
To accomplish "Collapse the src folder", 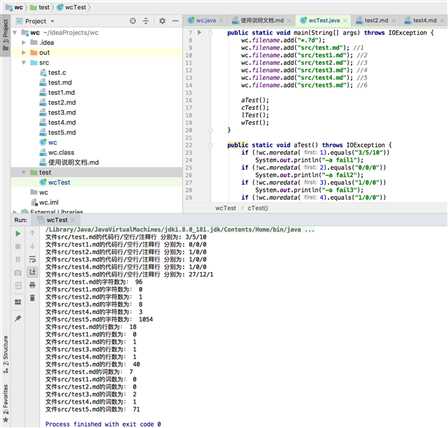I will 24,63.
